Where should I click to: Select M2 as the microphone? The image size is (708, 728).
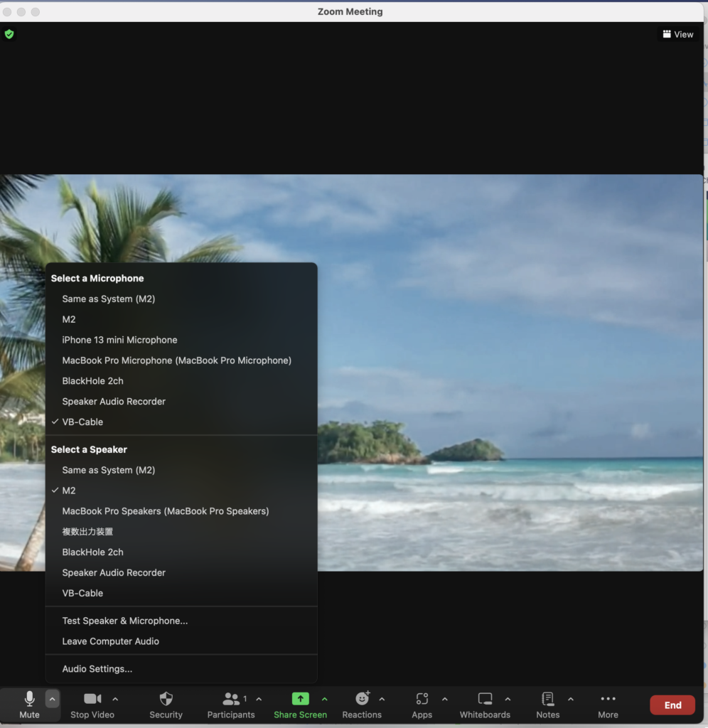(181, 319)
